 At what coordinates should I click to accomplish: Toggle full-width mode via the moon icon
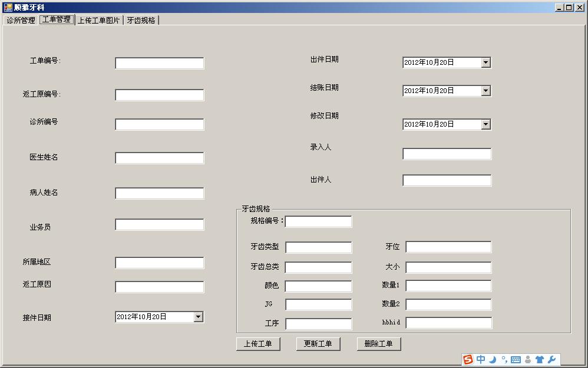pos(493,359)
